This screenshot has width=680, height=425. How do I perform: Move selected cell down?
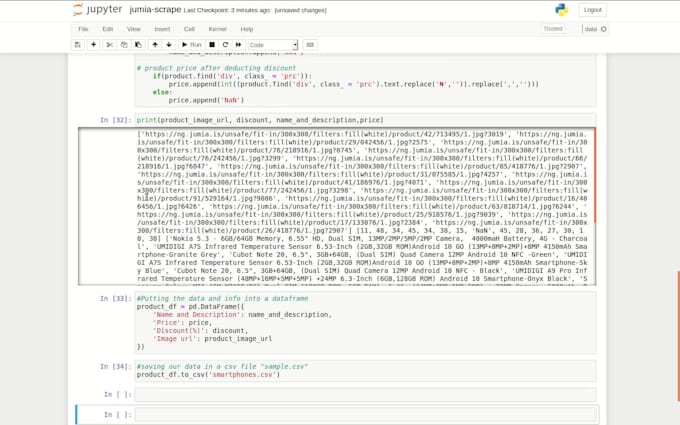pos(169,45)
